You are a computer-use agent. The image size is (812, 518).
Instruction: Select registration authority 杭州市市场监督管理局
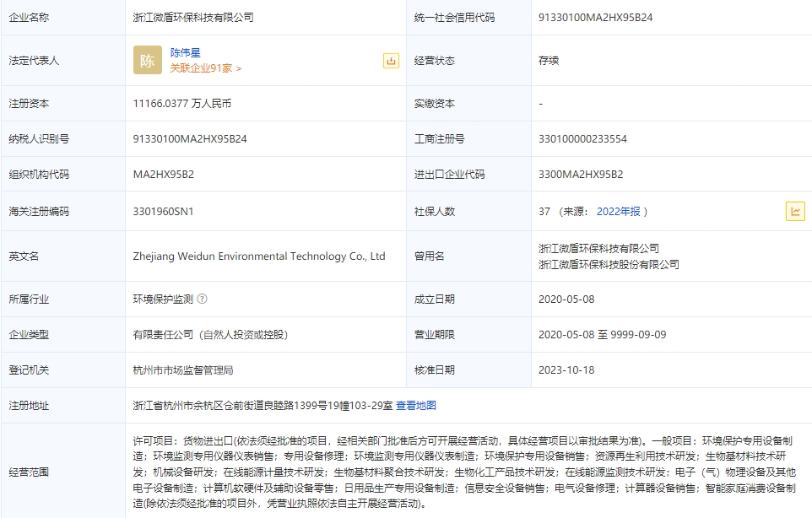click(x=182, y=370)
